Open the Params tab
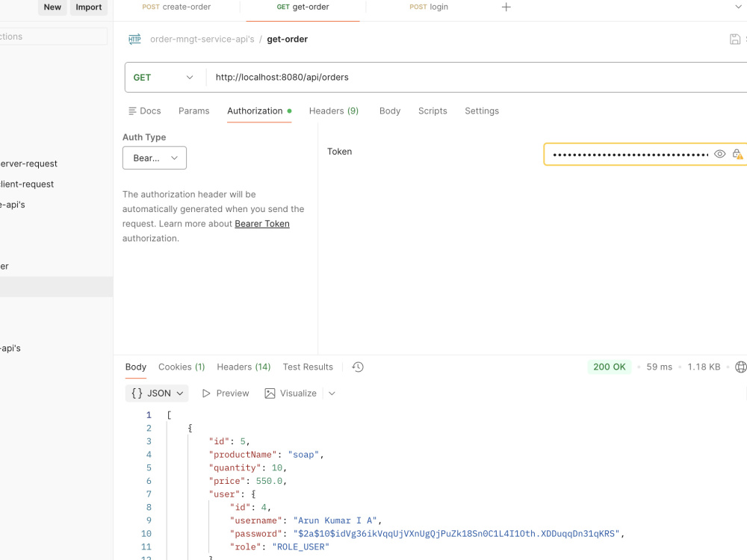 coord(194,111)
